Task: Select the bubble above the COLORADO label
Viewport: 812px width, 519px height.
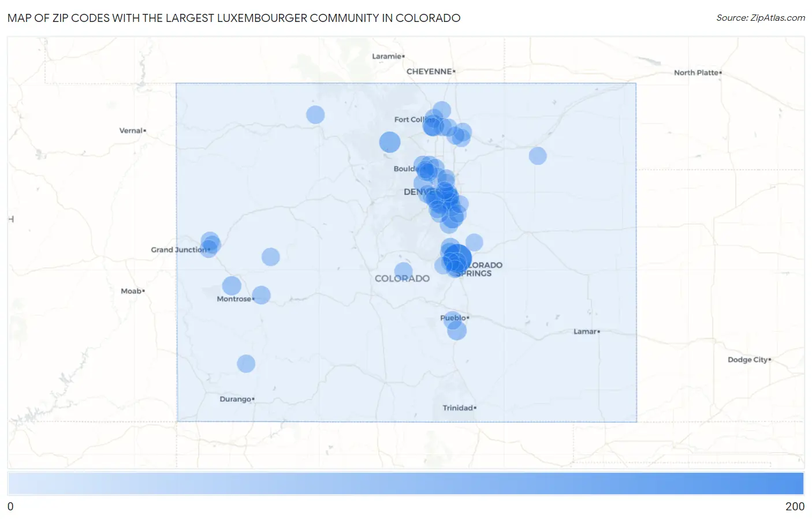Action: point(403,271)
